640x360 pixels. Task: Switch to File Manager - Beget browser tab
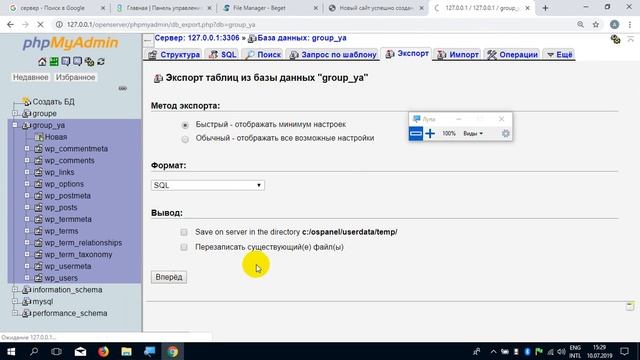(x=270, y=8)
